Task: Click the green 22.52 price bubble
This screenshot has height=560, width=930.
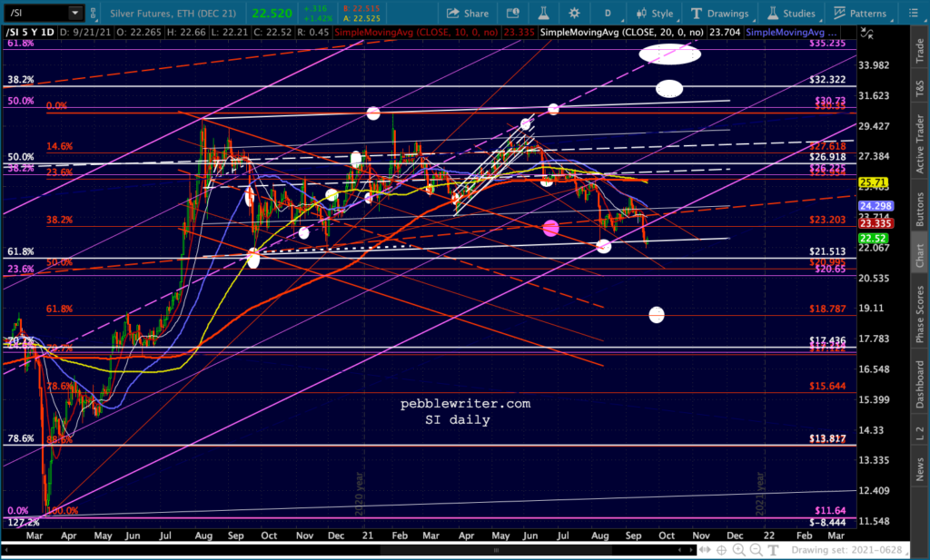Action: click(x=873, y=238)
